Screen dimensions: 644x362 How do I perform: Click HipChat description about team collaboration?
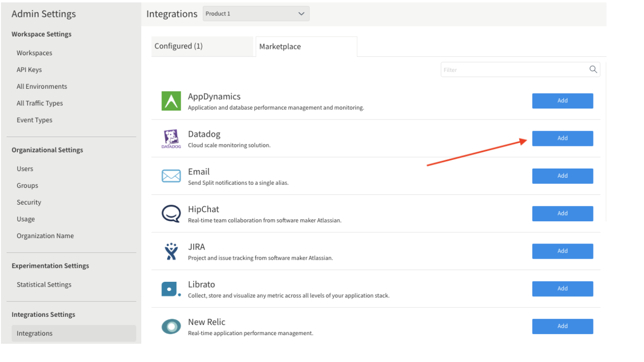pyautogui.click(x=265, y=220)
